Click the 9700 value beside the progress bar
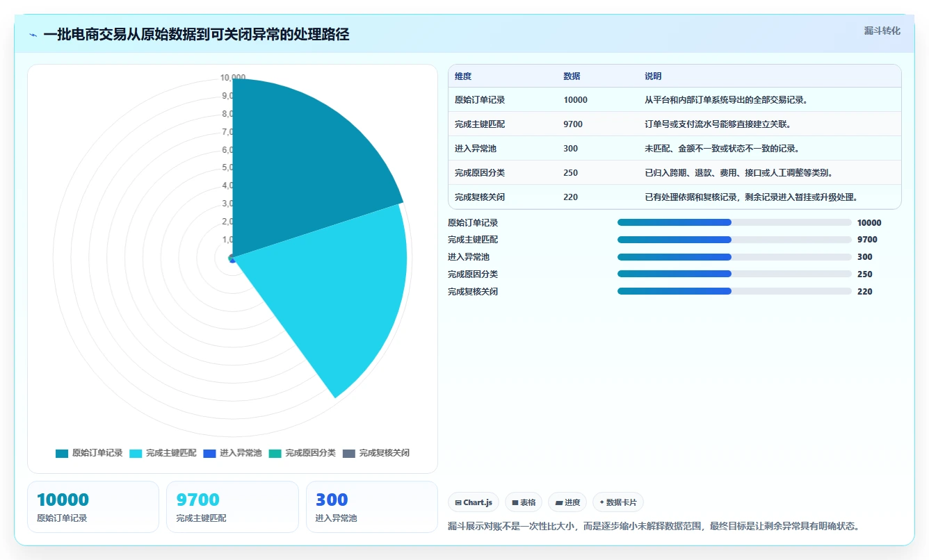 (x=867, y=240)
